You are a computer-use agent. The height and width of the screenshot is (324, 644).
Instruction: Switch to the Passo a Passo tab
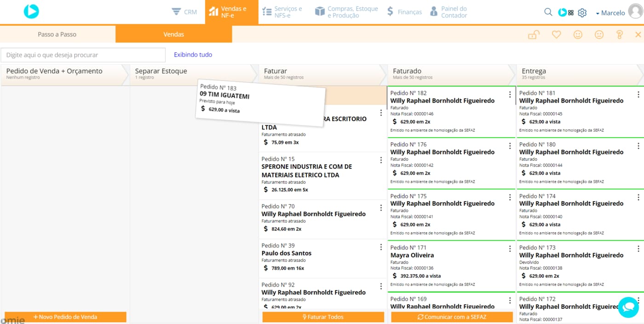pyautogui.click(x=57, y=34)
